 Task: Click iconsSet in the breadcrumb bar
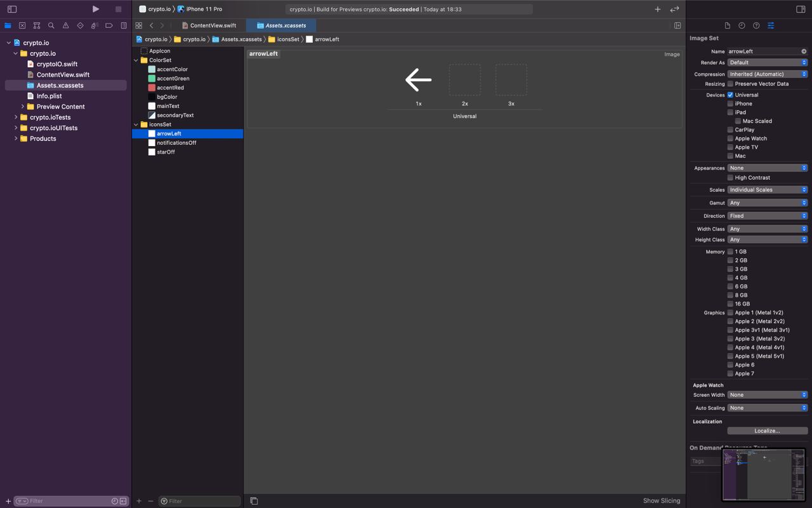pyautogui.click(x=284, y=39)
